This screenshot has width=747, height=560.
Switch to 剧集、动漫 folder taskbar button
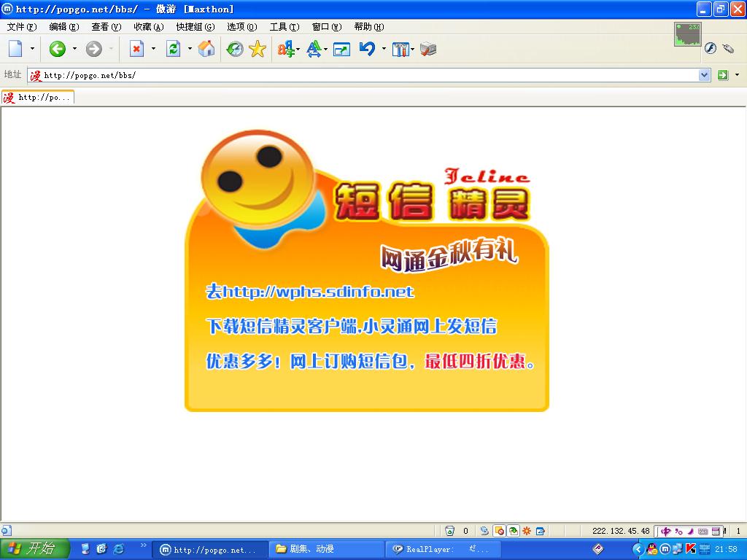[x=326, y=549]
